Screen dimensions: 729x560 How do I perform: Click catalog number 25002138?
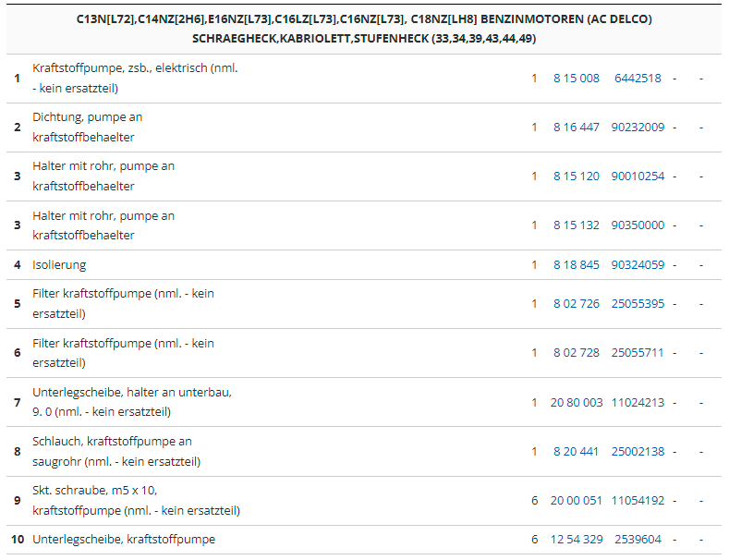[x=638, y=451]
